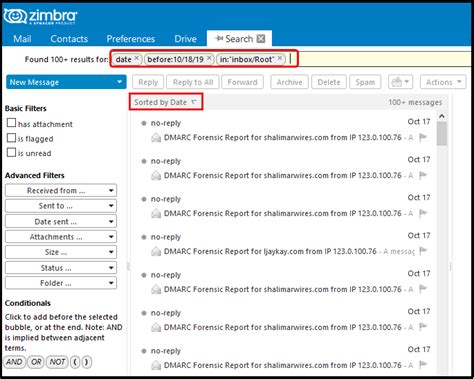Insert a right parenthesis conditional
The image size is (474, 379).
point(87,362)
